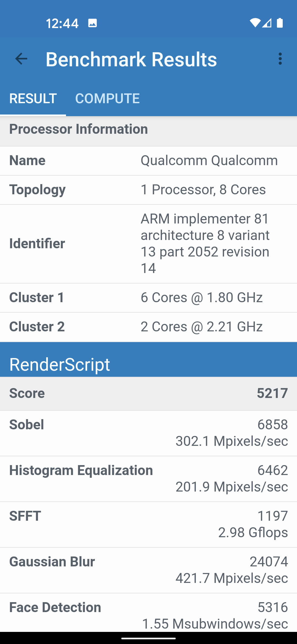Image resolution: width=297 pixels, height=644 pixels.
Task: Tap the Gaussian Blur result row
Action: 148,570
